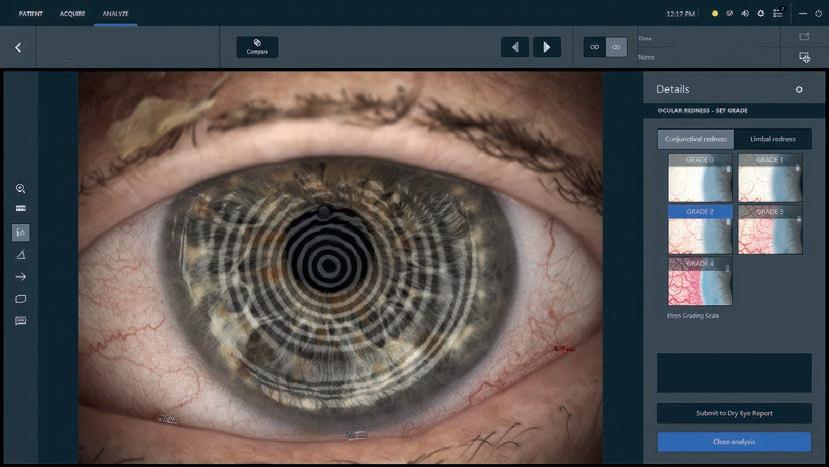
Task: Open the ACQUIRE tab
Action: (72, 14)
